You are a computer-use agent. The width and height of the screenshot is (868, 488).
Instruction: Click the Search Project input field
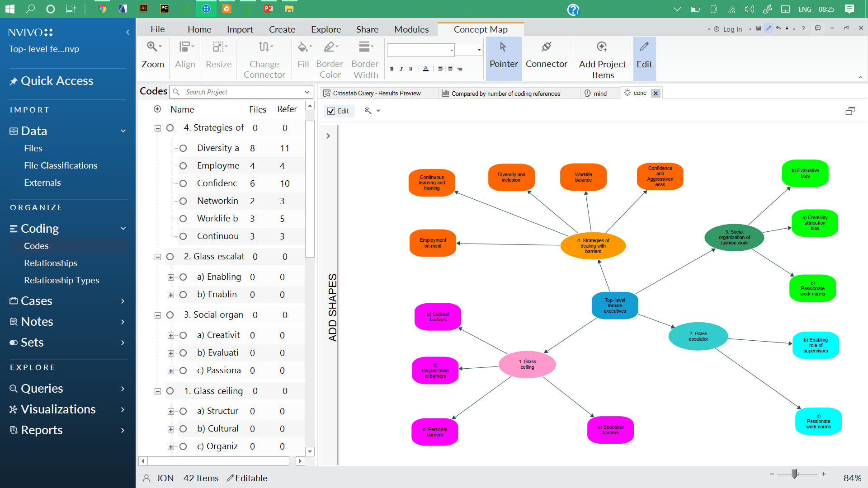[x=241, y=92]
